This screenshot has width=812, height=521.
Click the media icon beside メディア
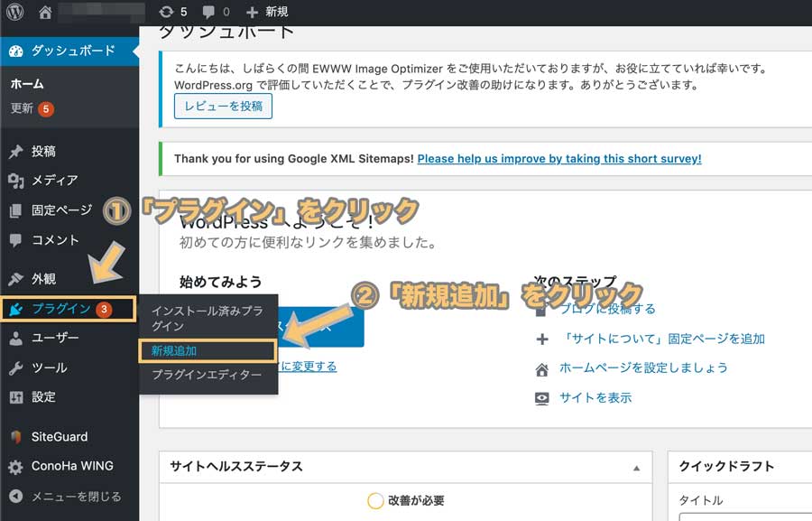coord(16,181)
